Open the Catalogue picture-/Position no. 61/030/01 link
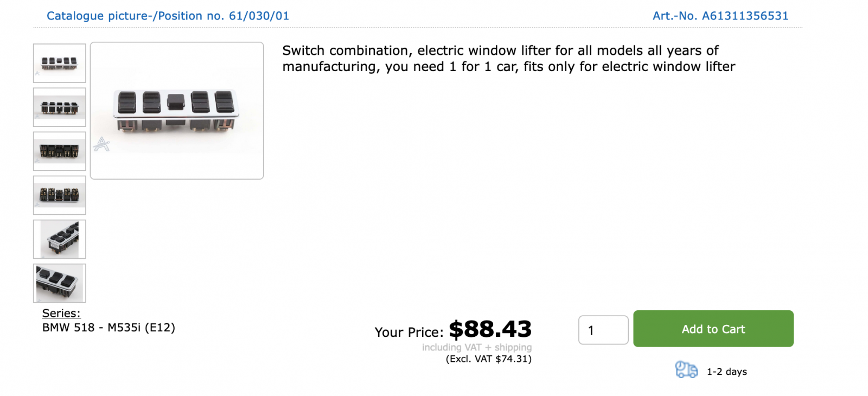868x396 pixels. [x=168, y=16]
